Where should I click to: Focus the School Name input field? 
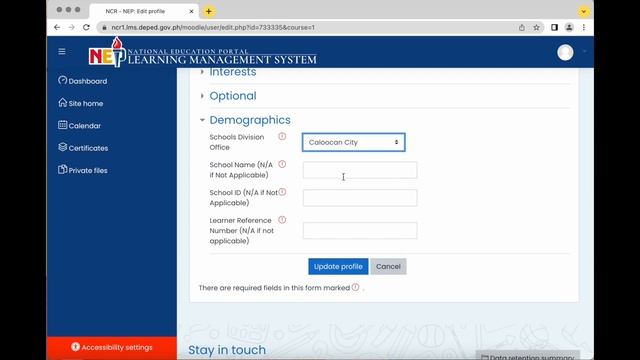point(360,170)
